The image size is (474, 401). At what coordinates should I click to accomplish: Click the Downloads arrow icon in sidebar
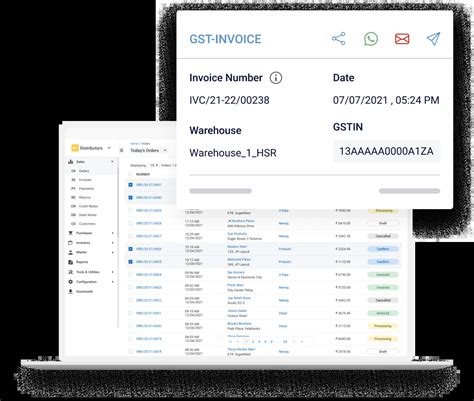pyautogui.click(x=71, y=291)
